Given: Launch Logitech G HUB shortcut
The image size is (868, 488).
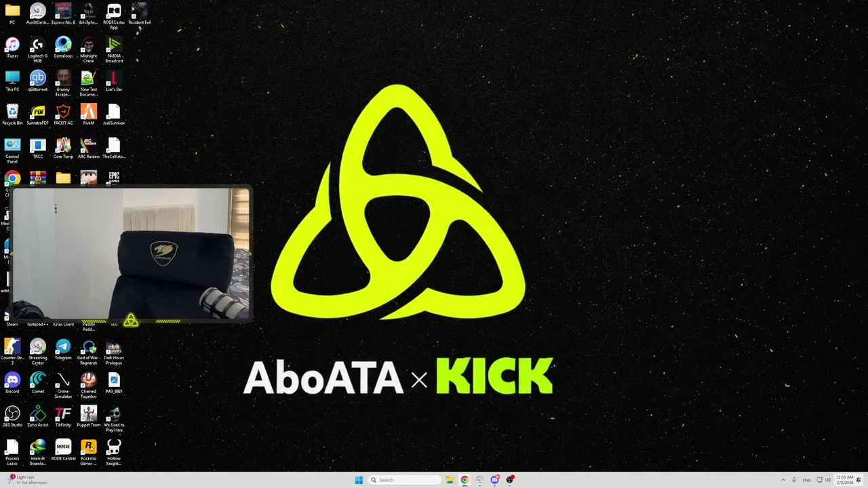Looking at the screenshot, I should (37, 49).
